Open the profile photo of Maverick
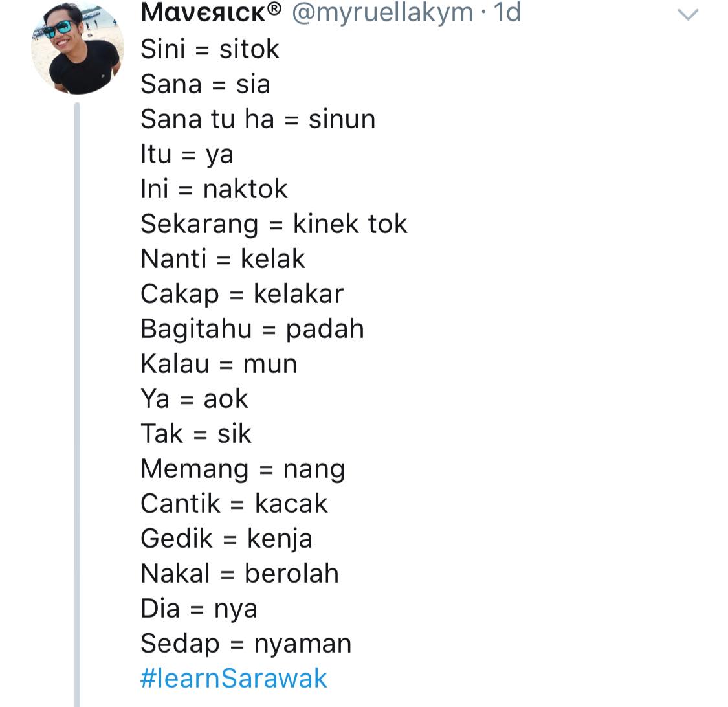 tap(78, 48)
